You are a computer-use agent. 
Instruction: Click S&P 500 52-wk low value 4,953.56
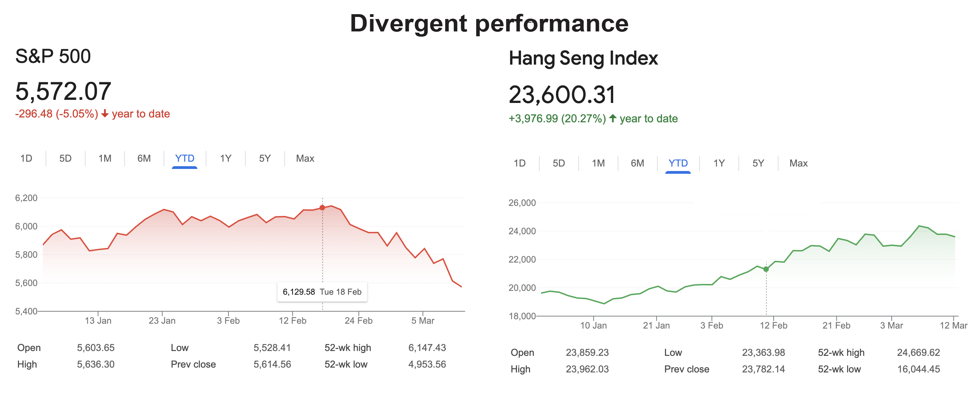427,364
